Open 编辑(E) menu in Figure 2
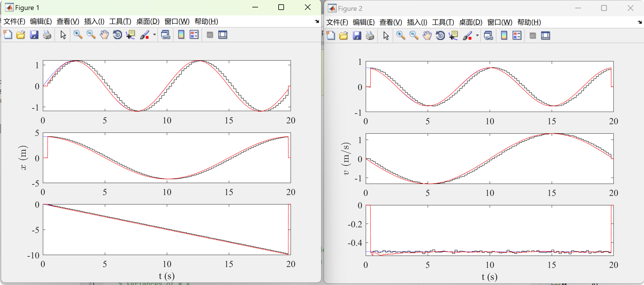Image resolution: width=644 pixels, height=285 pixels. pos(364,22)
